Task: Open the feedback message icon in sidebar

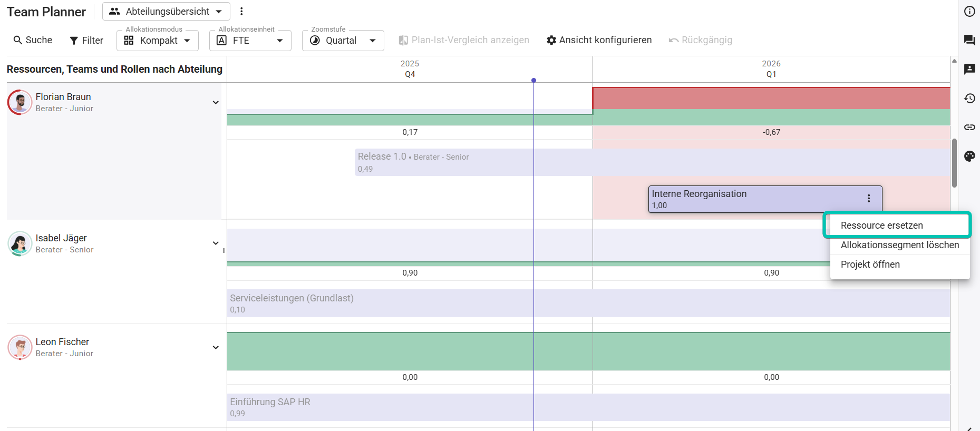Action: [x=969, y=69]
